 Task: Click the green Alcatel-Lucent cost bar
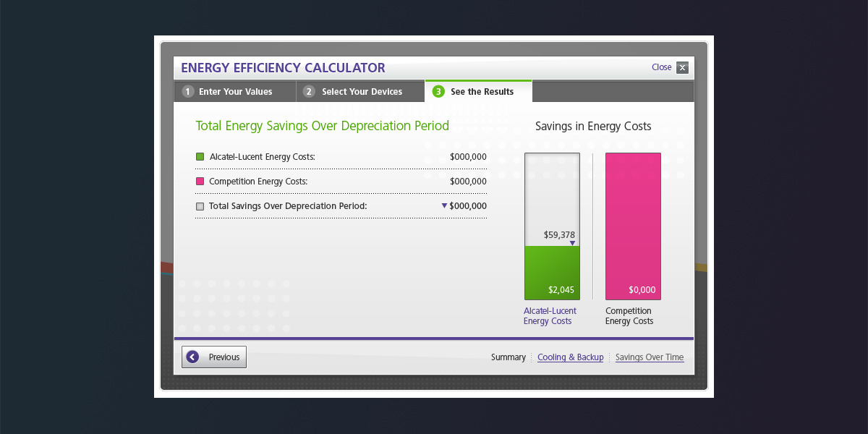click(x=552, y=271)
